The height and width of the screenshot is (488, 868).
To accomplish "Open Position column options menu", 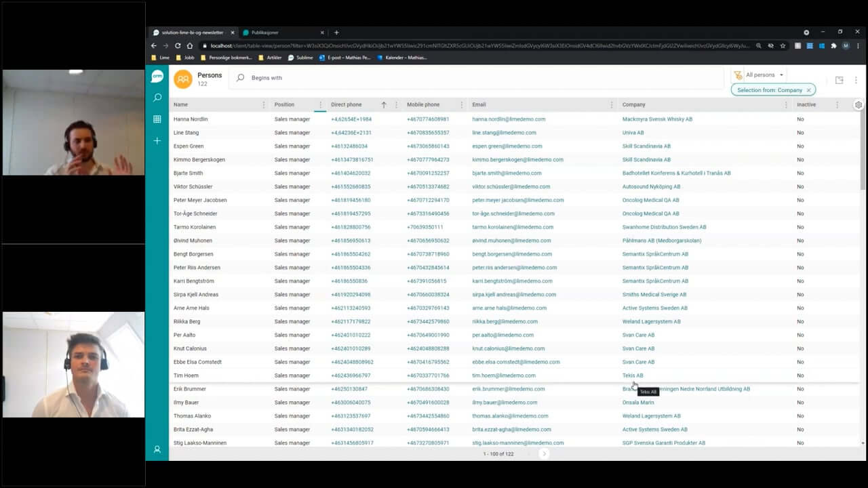I will point(320,105).
